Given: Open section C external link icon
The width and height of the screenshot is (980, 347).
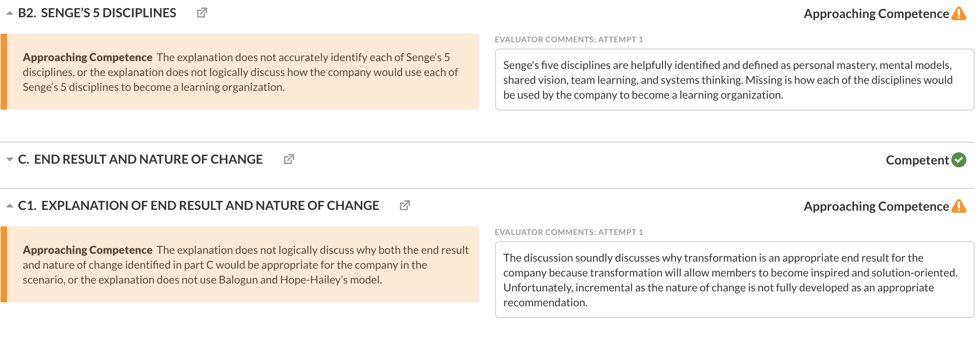Looking at the screenshot, I should pos(289,159).
